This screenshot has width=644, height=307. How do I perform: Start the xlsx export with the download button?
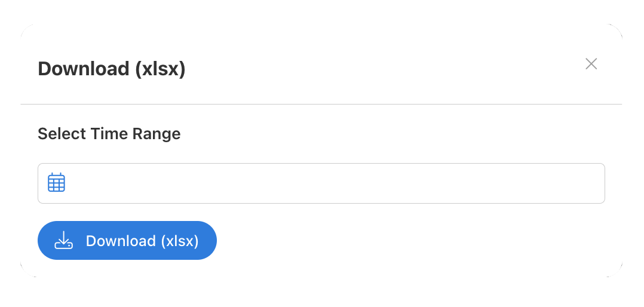(127, 241)
